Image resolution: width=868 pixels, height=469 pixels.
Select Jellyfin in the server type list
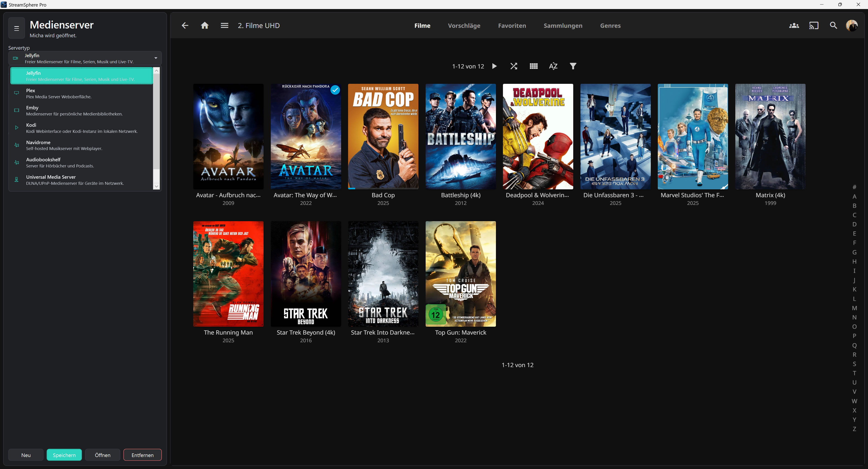(82, 76)
